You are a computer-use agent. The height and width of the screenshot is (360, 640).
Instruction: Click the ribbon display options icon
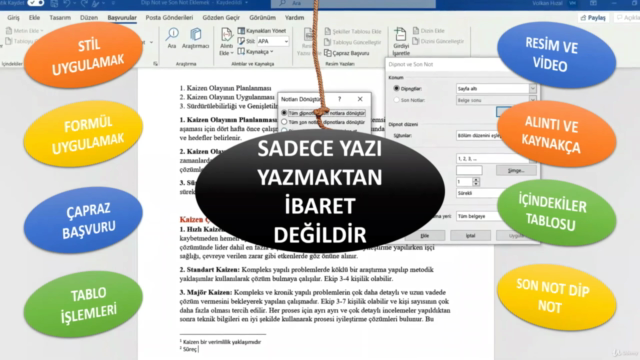tap(593, 3)
